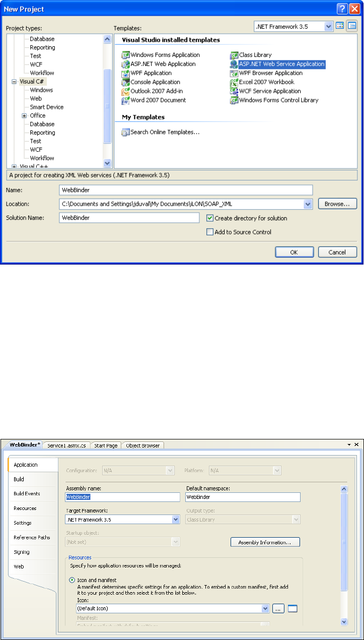
Task: Select Windows under Visual C#
Action: 41,90
